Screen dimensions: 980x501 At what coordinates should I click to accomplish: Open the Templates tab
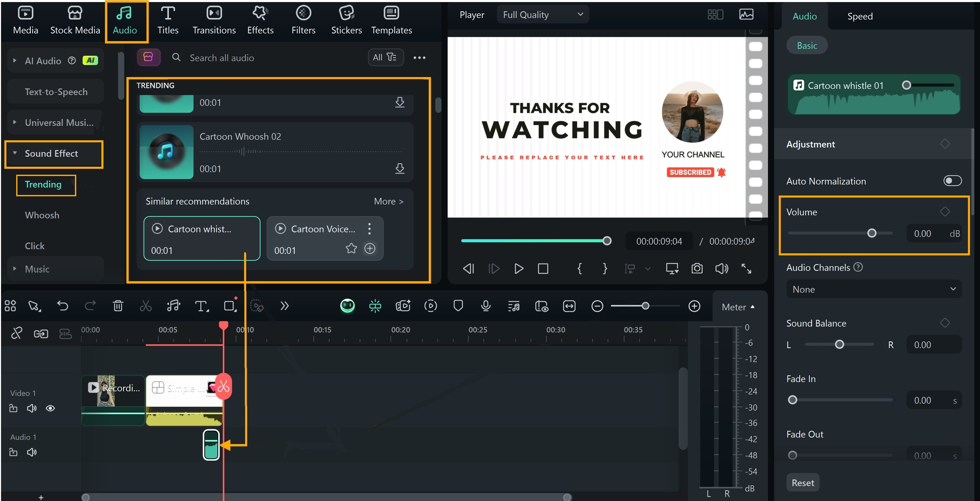[391, 21]
